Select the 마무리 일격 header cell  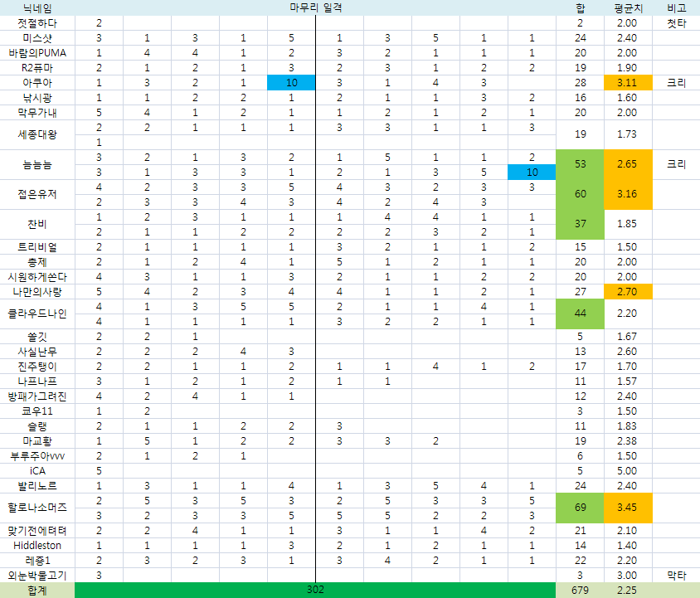click(315, 7)
